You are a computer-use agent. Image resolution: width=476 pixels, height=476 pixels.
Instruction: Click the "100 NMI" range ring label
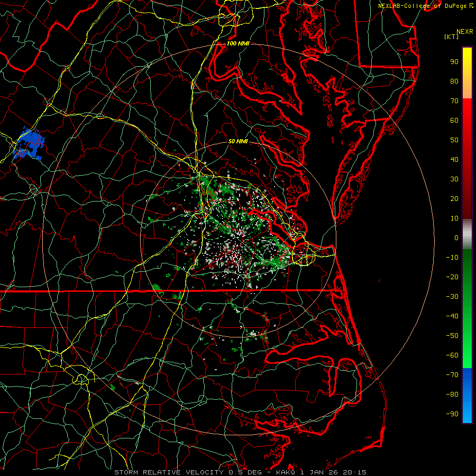click(238, 43)
